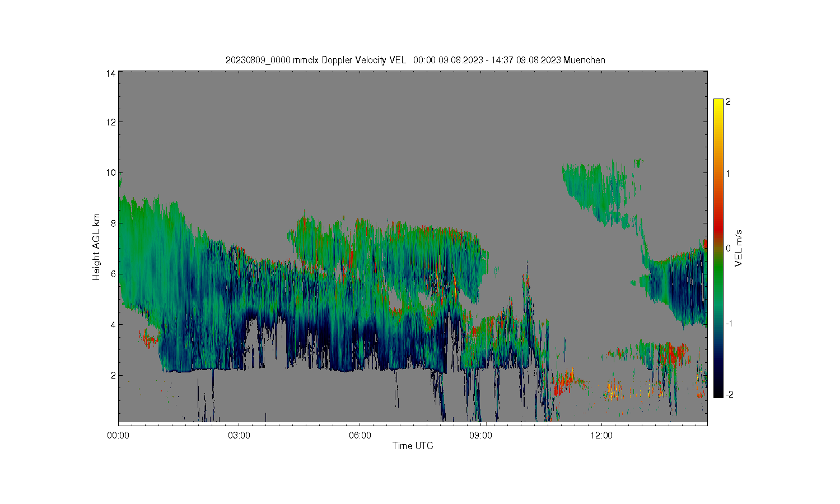Click the 10 km height tick label
840x504 pixels.
click(111, 172)
